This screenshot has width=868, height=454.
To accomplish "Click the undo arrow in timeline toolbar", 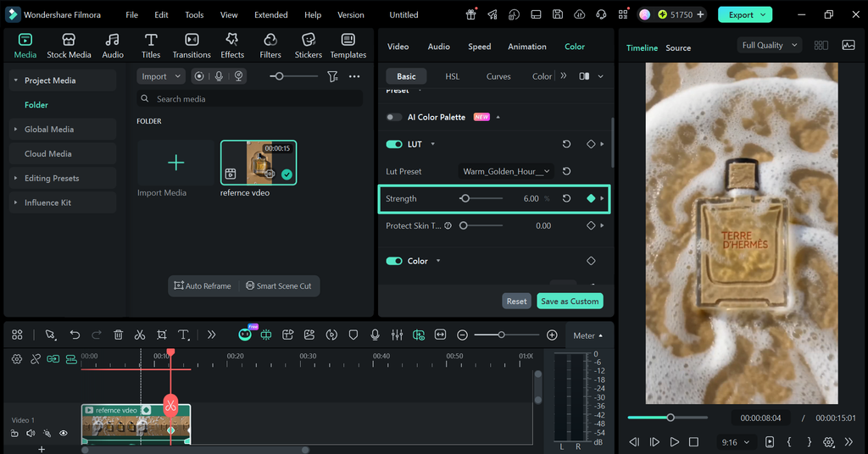I will [x=75, y=335].
